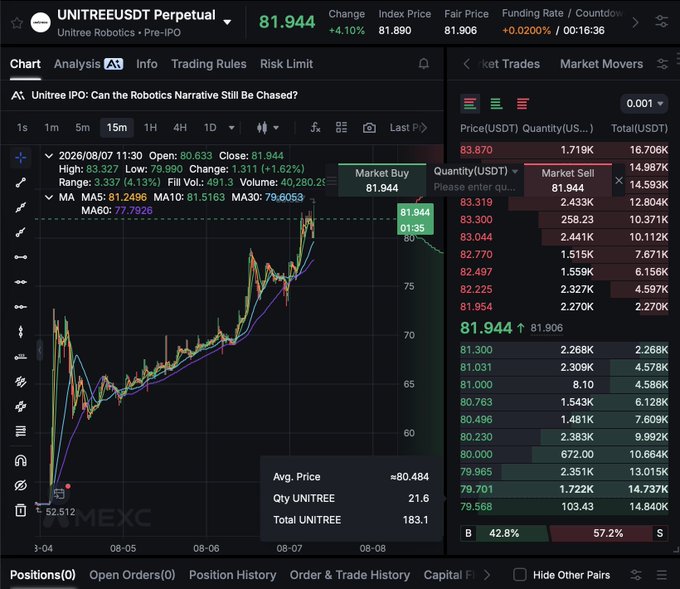Open the Order & Trade History tab
The width and height of the screenshot is (680, 589).
point(350,575)
